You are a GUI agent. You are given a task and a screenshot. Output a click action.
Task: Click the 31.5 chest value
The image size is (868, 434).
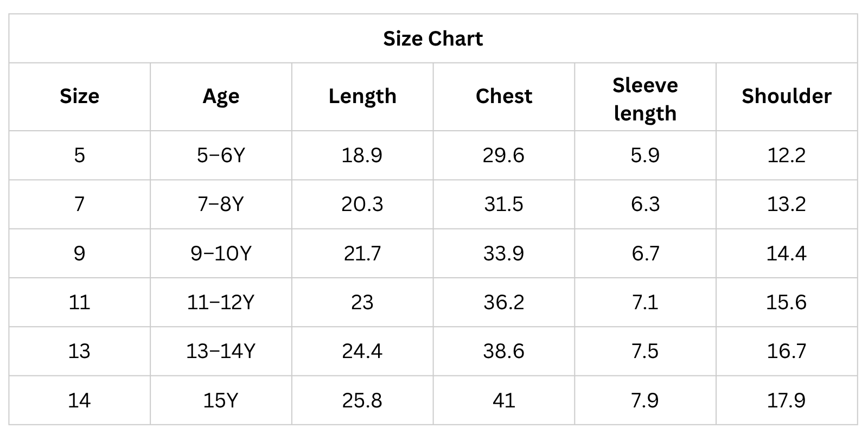tap(503, 204)
